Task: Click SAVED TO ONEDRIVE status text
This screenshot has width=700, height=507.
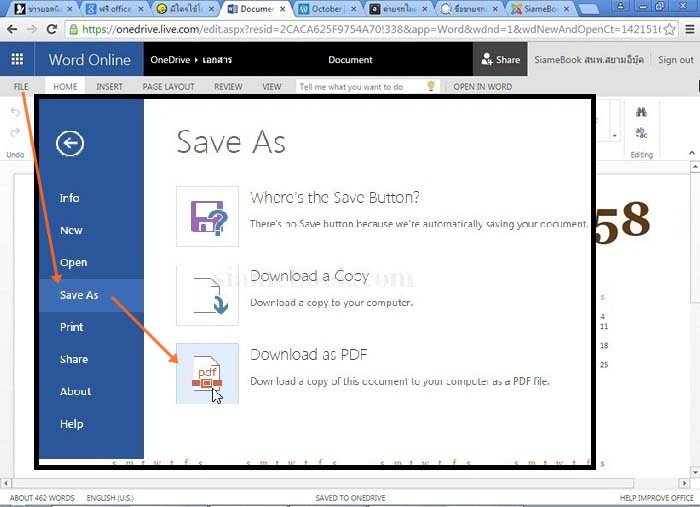Action: click(x=350, y=498)
